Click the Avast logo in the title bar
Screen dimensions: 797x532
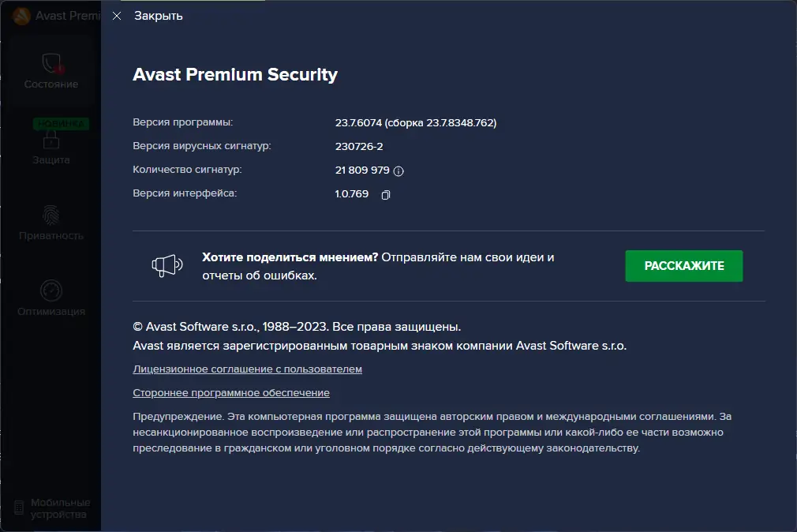click(21, 16)
